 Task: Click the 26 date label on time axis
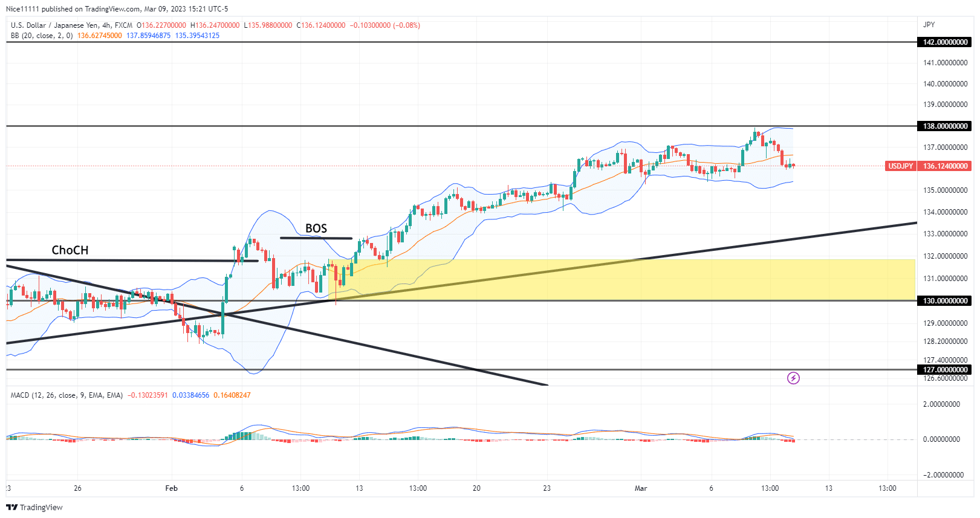point(77,488)
